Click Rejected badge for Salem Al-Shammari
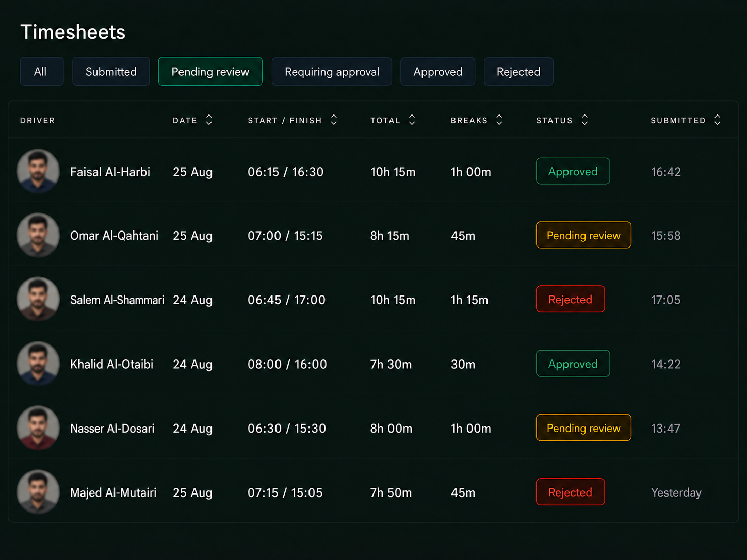This screenshot has height=560, width=747. pos(570,299)
